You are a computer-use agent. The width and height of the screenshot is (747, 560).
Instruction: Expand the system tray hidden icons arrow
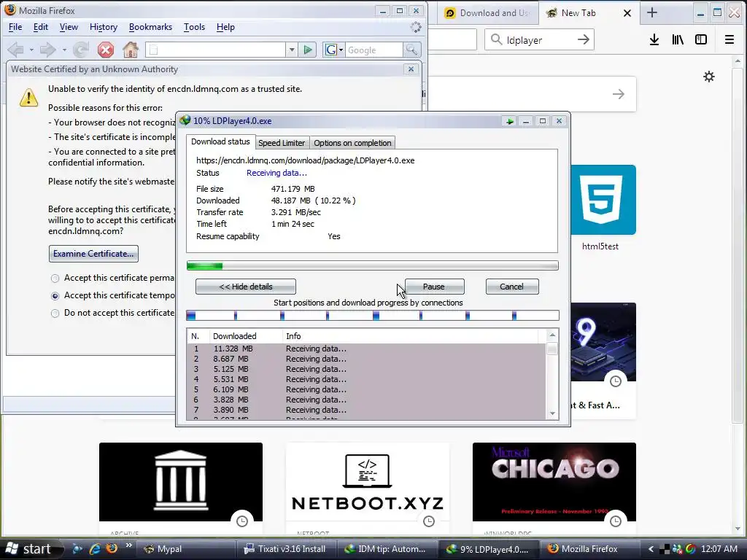(650, 549)
